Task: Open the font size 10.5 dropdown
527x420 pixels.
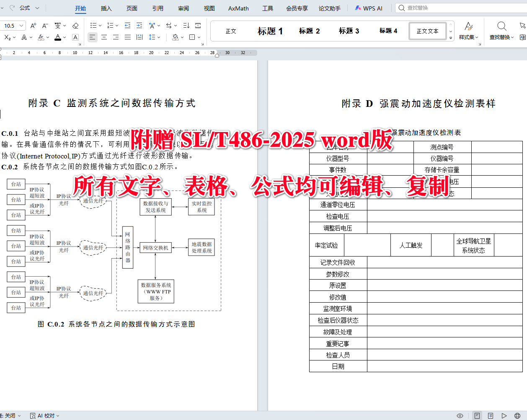Action: point(21,26)
